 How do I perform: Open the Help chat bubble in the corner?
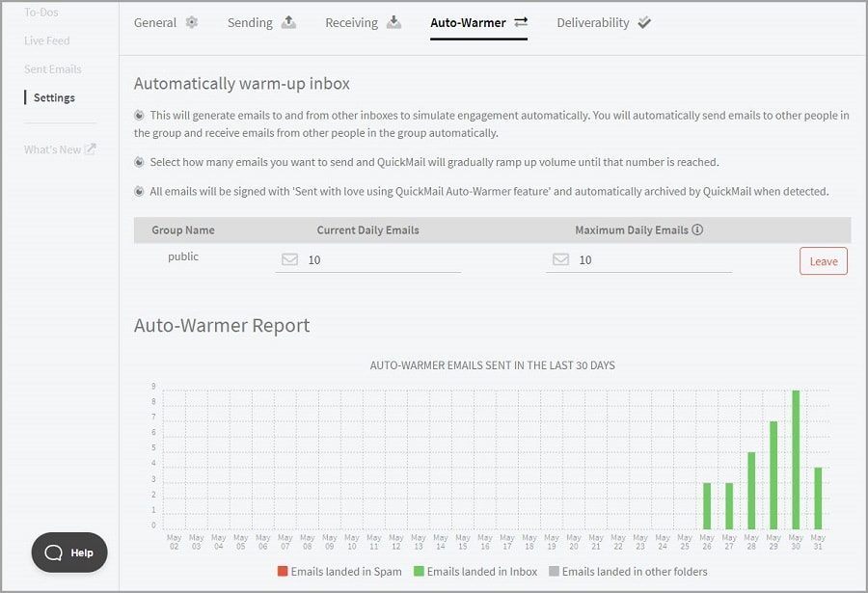point(68,553)
